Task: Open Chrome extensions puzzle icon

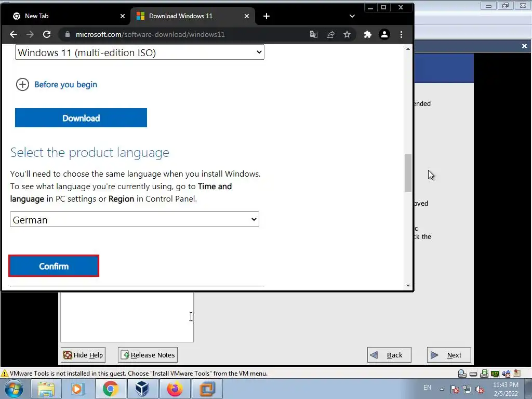Action: click(x=367, y=34)
